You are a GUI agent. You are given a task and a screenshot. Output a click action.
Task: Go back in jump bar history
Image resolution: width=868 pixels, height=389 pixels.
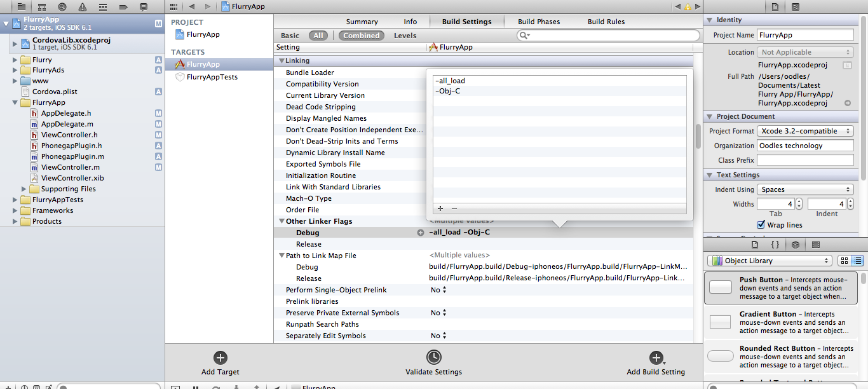[x=192, y=6]
